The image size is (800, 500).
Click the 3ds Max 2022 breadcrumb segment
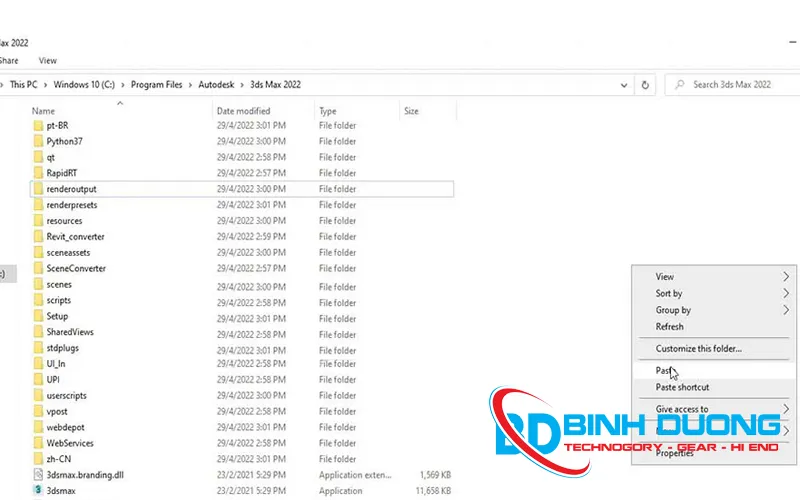(276, 85)
